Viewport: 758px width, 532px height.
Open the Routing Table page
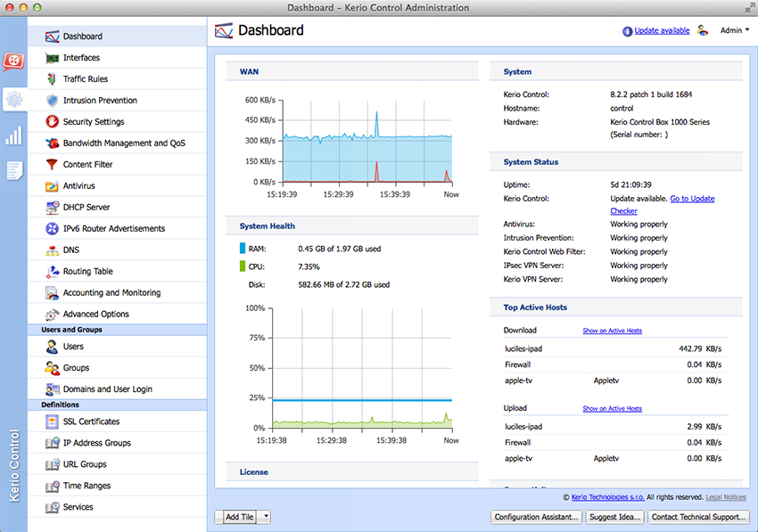pyautogui.click(x=118, y=271)
